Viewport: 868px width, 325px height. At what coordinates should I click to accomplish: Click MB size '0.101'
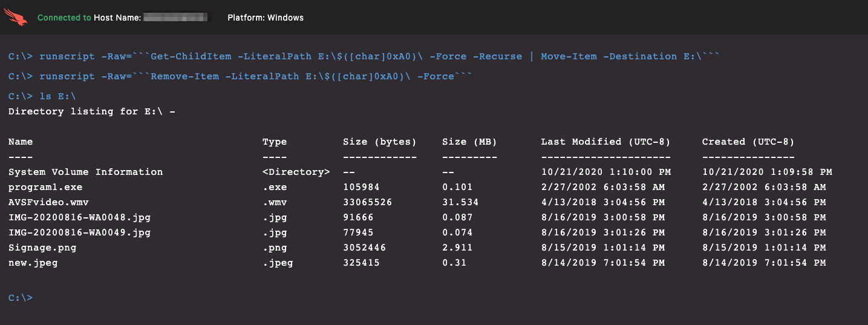pos(457,187)
